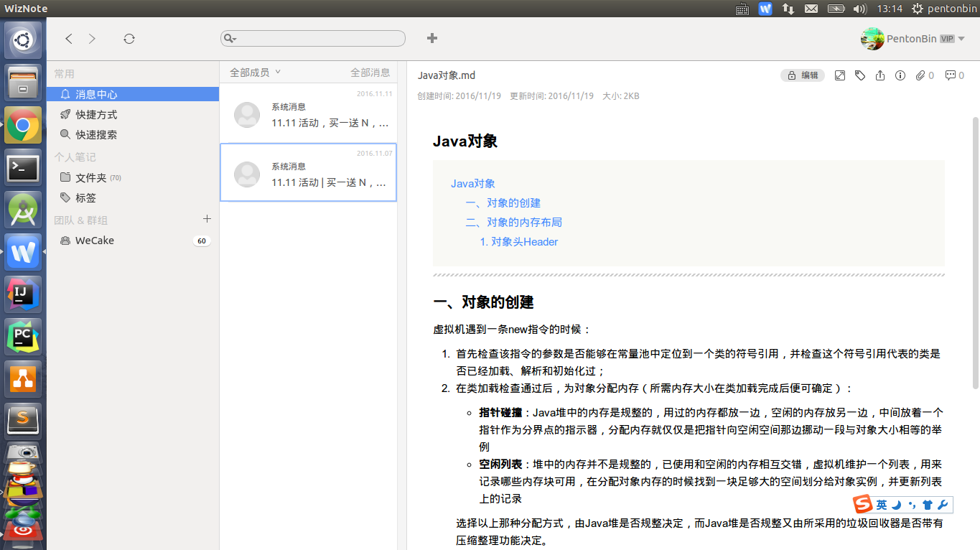
Task: Follow TOC link 二、对象的内存布局
Action: [x=514, y=223]
